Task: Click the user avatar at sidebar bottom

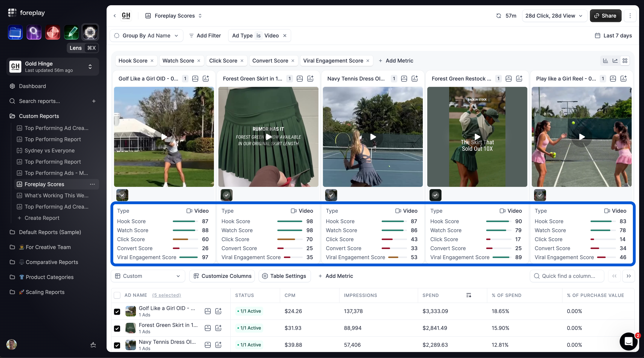Action: click(12, 345)
